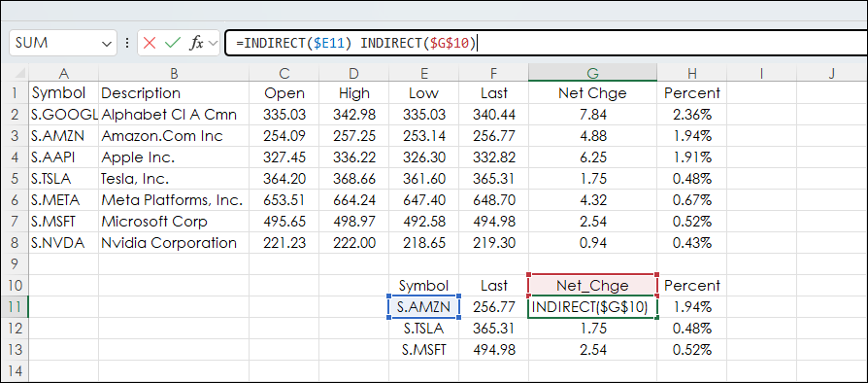Image resolution: width=868 pixels, height=383 pixels.
Task: Select the High value 664.24
Action: [353, 199]
